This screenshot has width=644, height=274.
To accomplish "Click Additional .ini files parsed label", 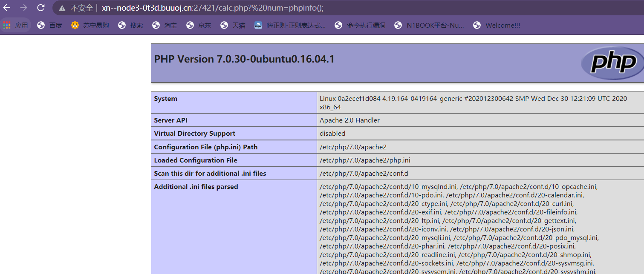I will pos(196,187).
